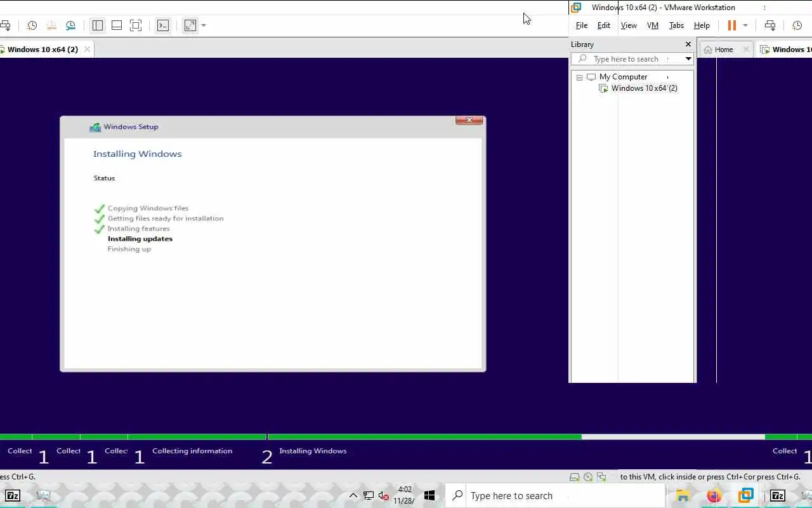812x508 pixels.
Task: Click the 'Installing Windows' heading in Setup
Action: click(x=138, y=154)
